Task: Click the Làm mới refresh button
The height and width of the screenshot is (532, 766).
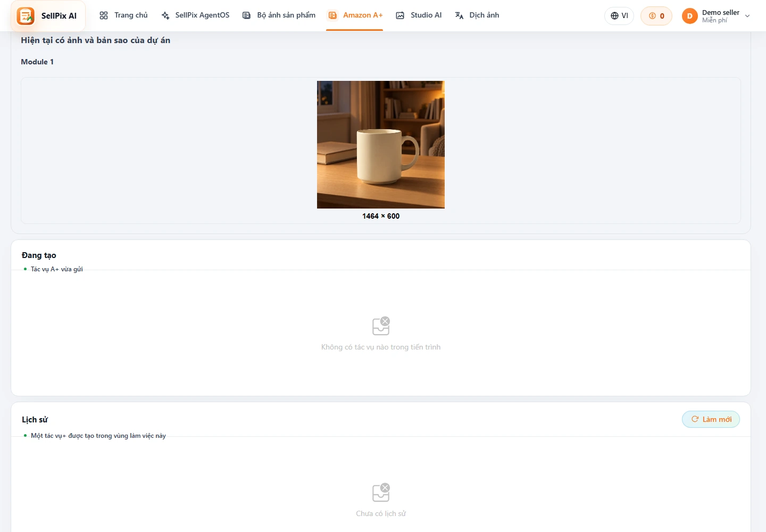Action: coord(711,419)
